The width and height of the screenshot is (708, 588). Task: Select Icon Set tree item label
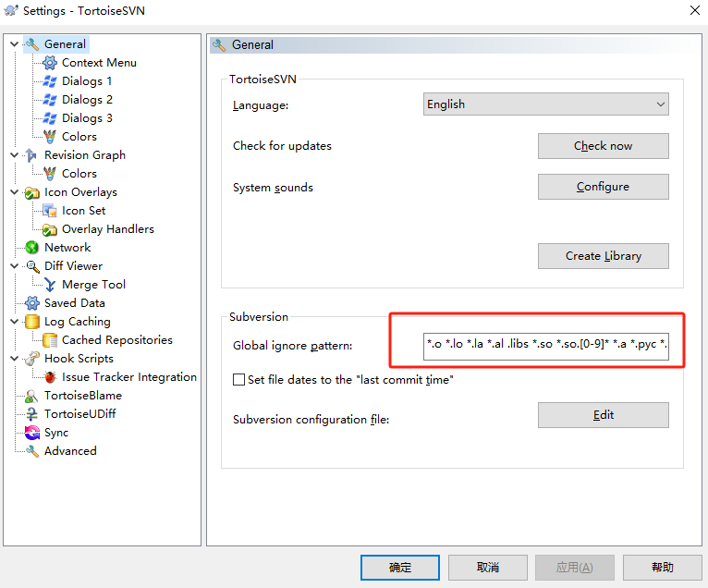coord(83,211)
